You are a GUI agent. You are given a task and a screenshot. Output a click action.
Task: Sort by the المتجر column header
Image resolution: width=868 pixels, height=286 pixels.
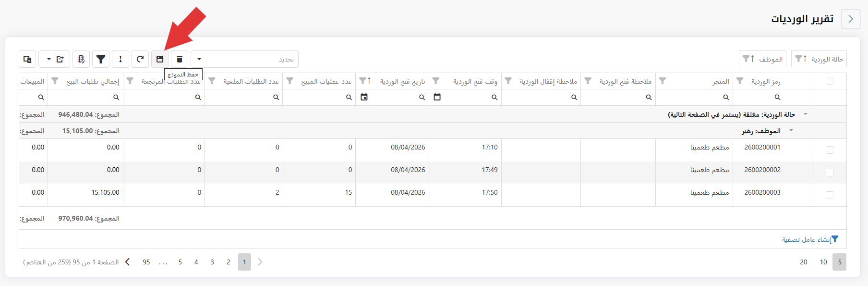[721, 81]
